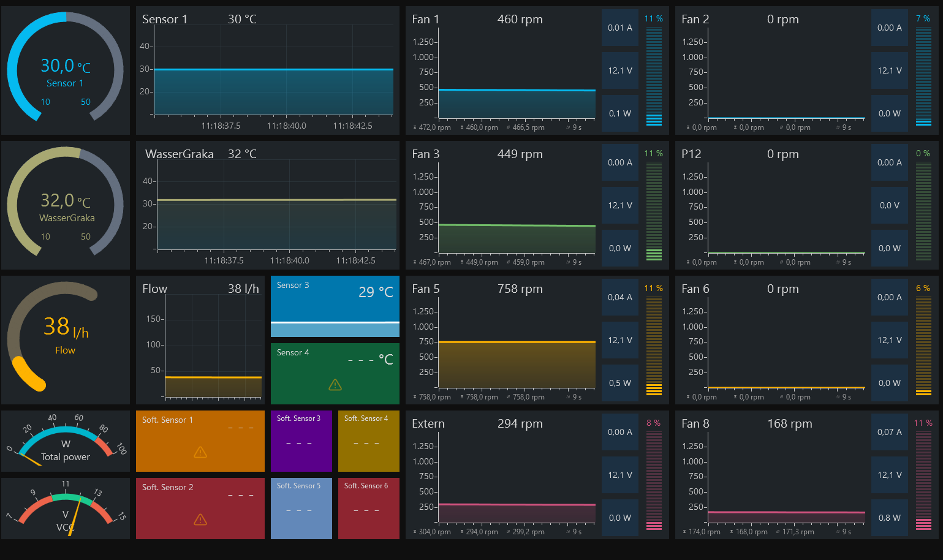Click the P12 title label
Screen dimensions: 943x560
[691, 154]
